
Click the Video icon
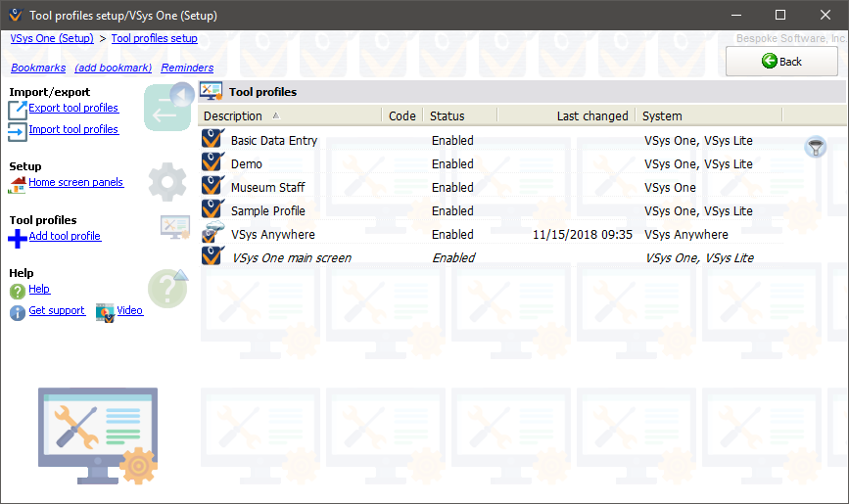pos(105,312)
